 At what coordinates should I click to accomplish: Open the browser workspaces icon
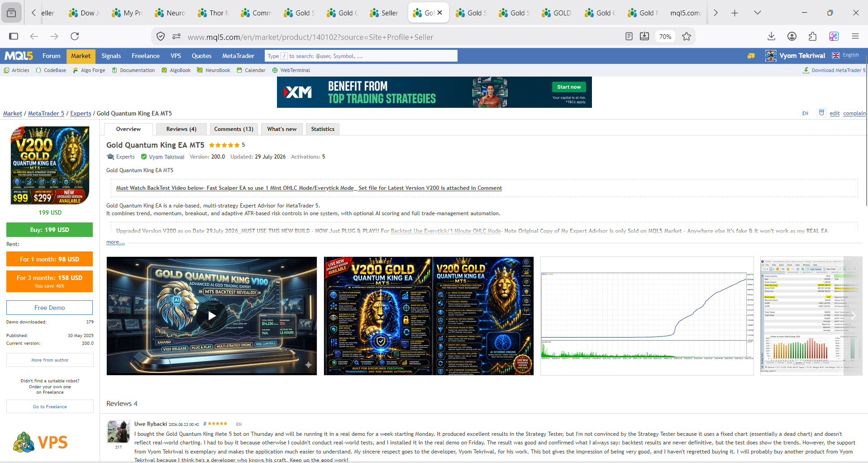[x=11, y=13]
